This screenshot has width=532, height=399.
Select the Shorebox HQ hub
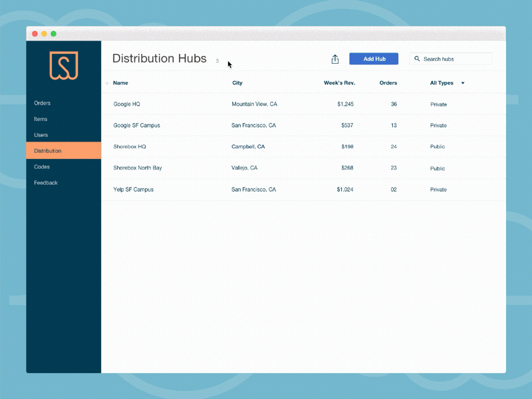(x=130, y=146)
